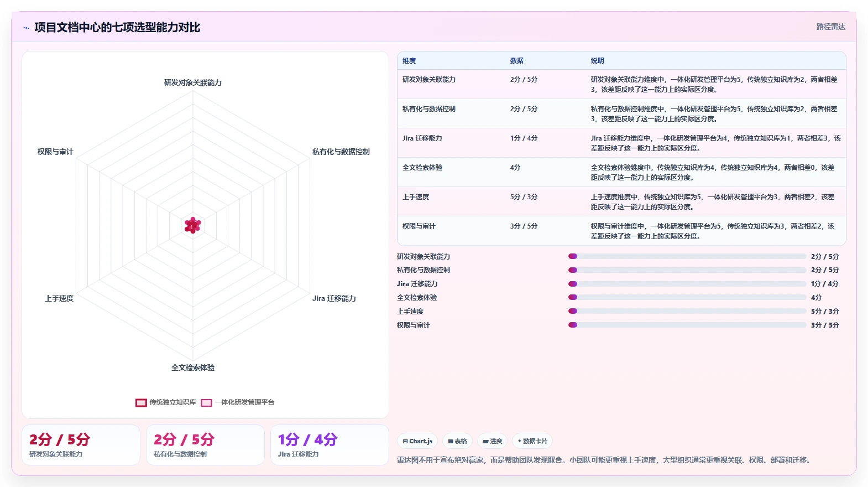Click the radar axis label 权限与审计
This screenshot has height=487, width=868.
pos(55,152)
